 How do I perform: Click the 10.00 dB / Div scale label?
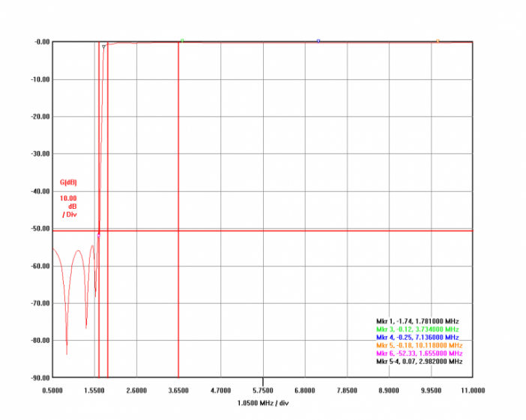click(x=68, y=206)
